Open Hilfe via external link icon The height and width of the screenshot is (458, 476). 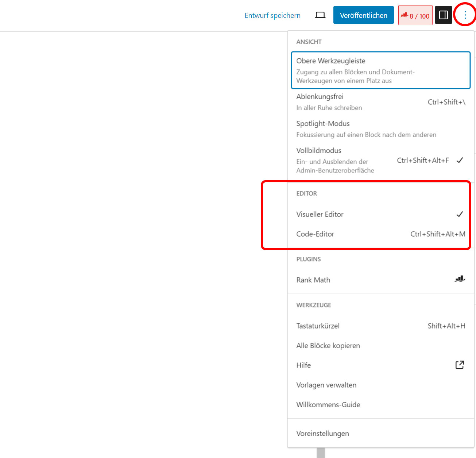[460, 365]
